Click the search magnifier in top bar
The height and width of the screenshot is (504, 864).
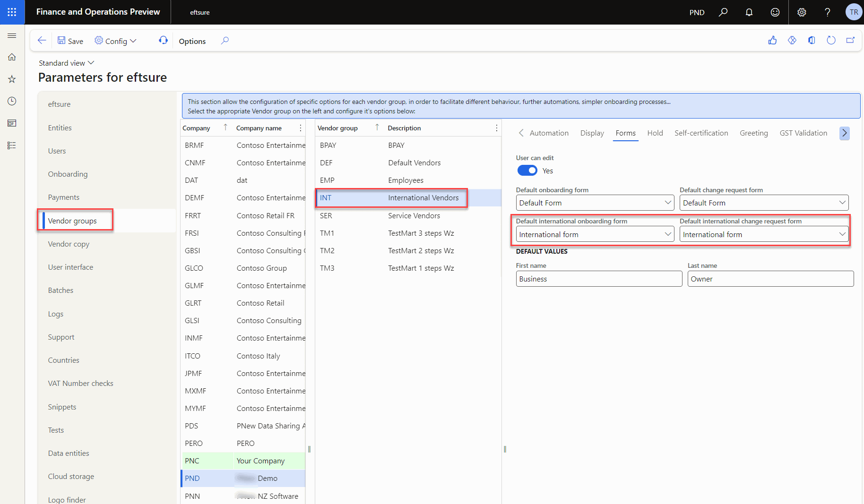coord(723,12)
